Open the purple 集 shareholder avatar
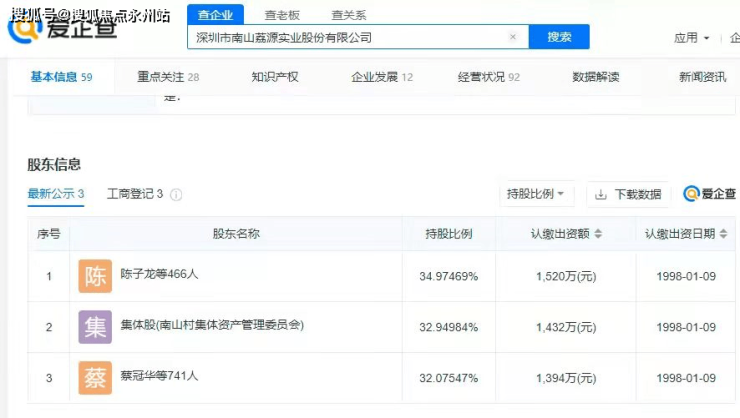 tap(95, 327)
